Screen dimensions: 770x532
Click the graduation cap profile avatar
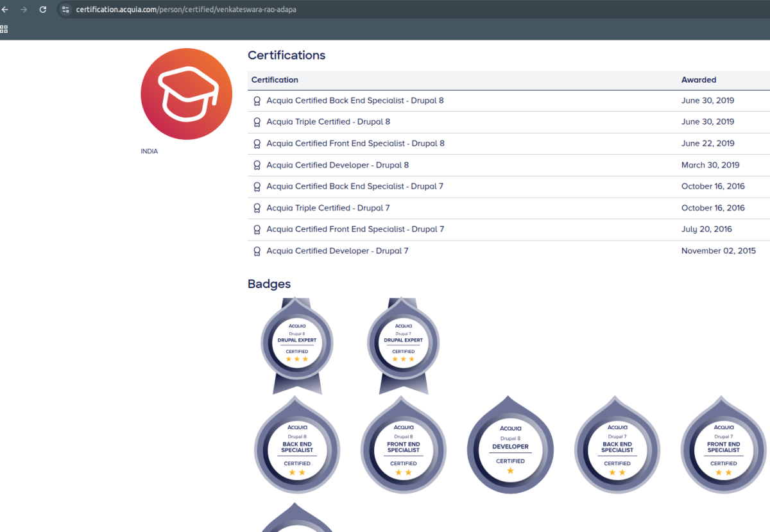click(186, 94)
